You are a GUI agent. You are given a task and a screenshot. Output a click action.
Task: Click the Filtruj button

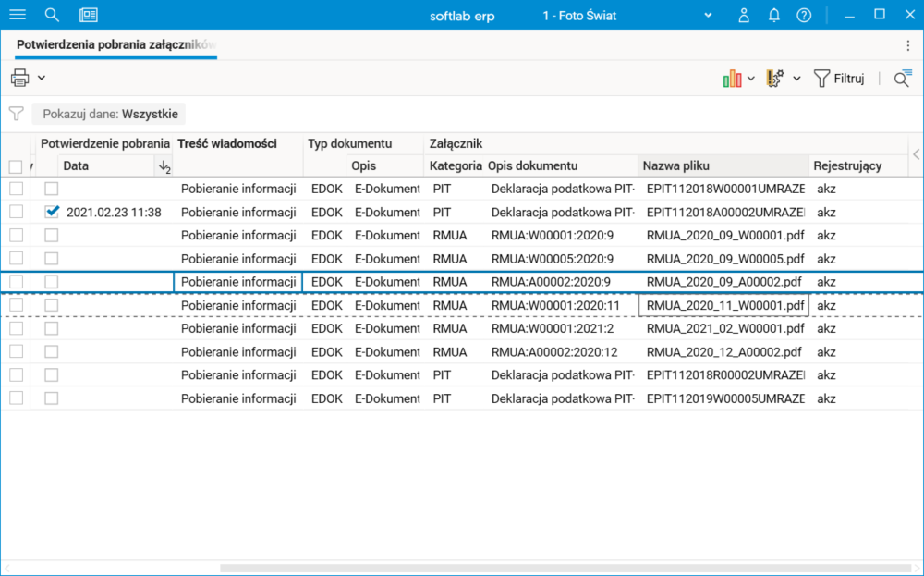(x=839, y=79)
